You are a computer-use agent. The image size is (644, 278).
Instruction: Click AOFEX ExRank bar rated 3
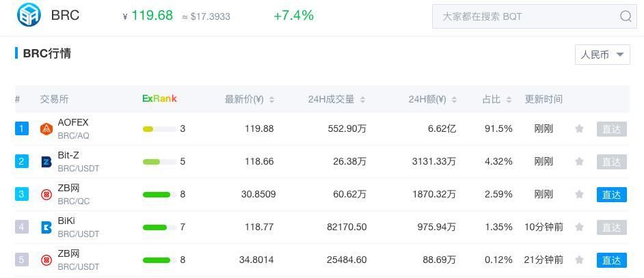[x=159, y=129]
